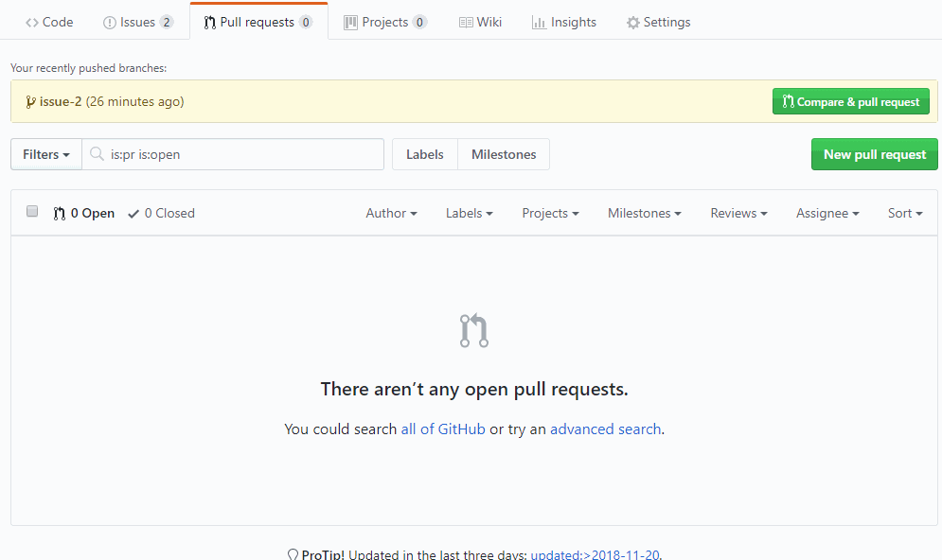Expand the Author filter dropdown
942x560 pixels.
391,214
